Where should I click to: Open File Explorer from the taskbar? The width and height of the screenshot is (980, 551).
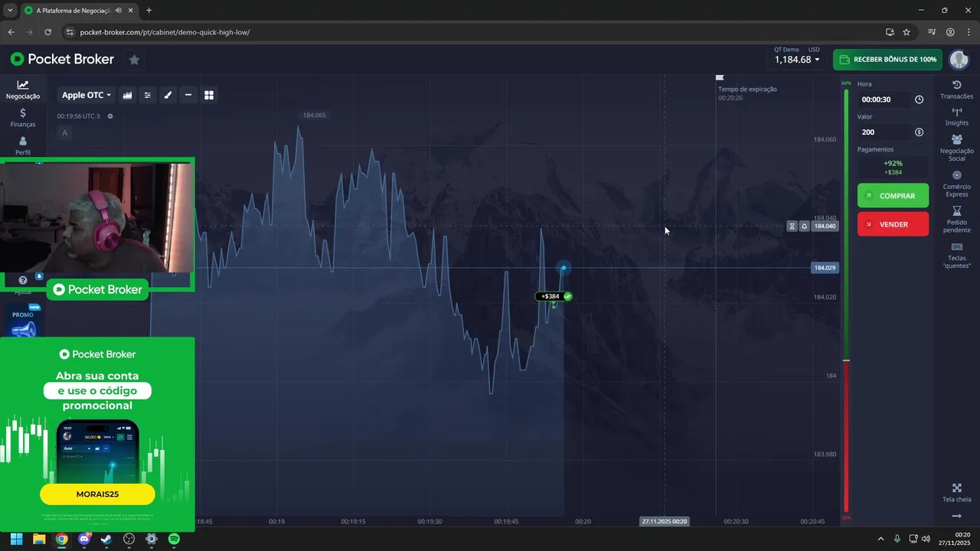pos(39,539)
